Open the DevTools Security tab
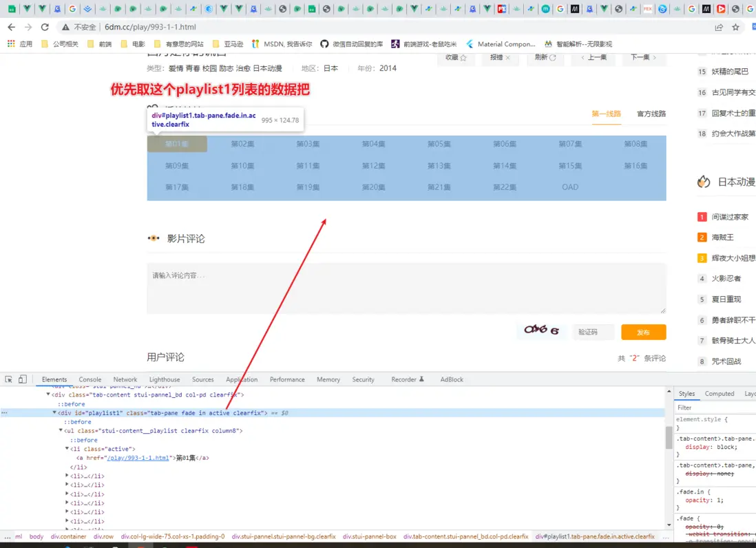This screenshot has width=756, height=548. coord(363,379)
